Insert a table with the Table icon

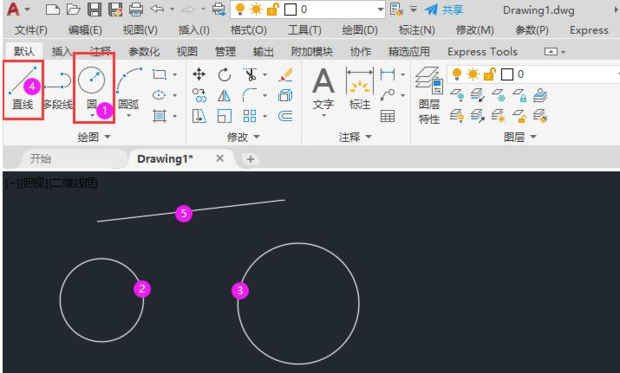point(388,116)
